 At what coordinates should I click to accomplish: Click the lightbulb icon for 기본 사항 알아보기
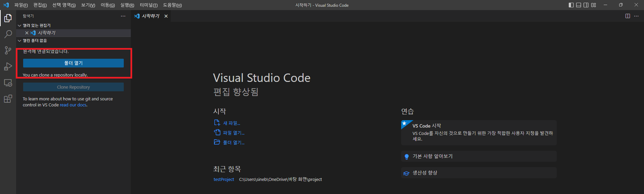click(407, 156)
